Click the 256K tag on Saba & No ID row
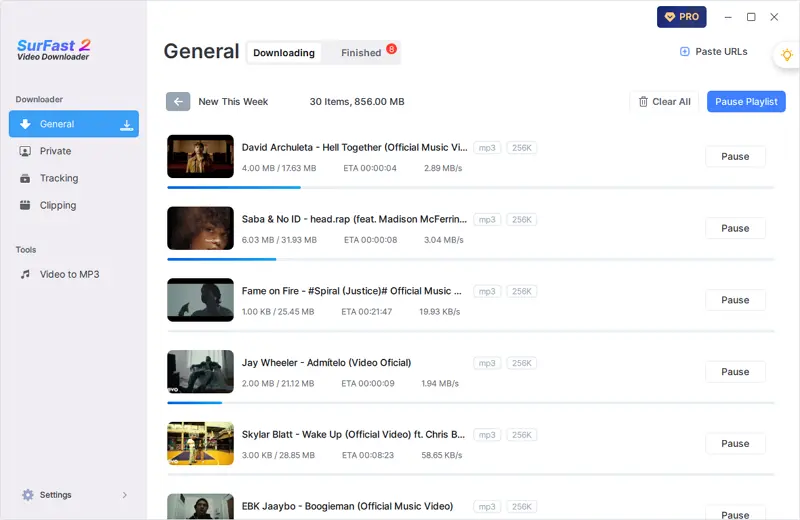This screenshot has width=800, height=520. pos(521,219)
